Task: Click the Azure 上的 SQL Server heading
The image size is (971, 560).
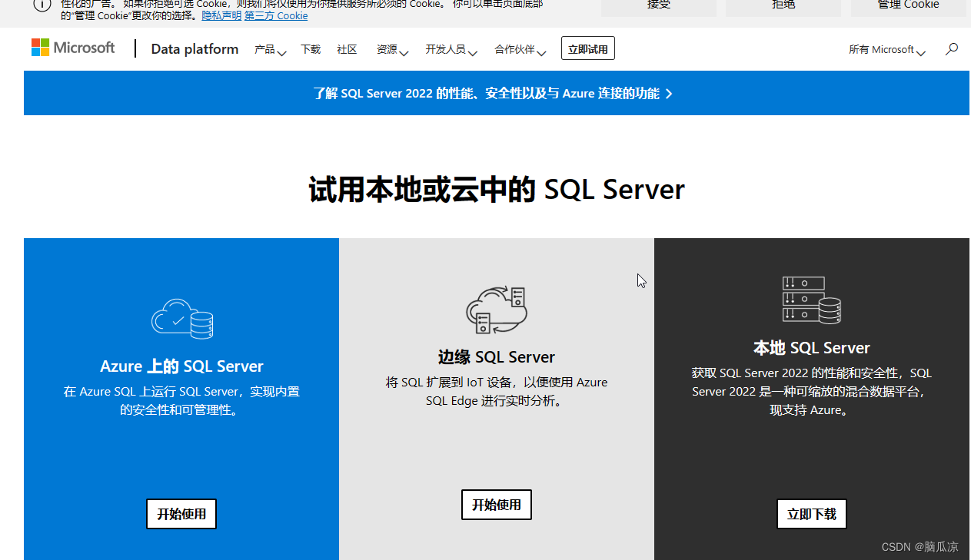Action: pyautogui.click(x=181, y=366)
